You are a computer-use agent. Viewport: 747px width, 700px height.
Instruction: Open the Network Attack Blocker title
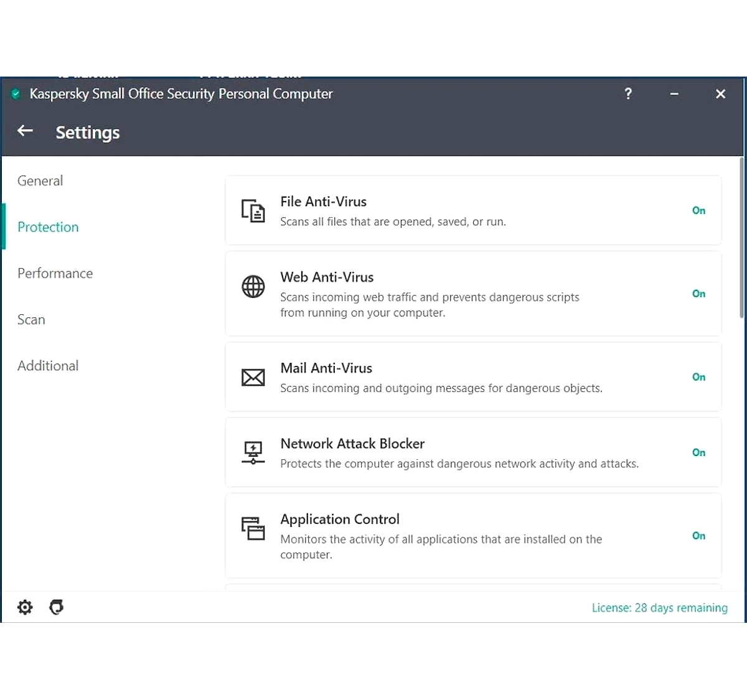(352, 444)
